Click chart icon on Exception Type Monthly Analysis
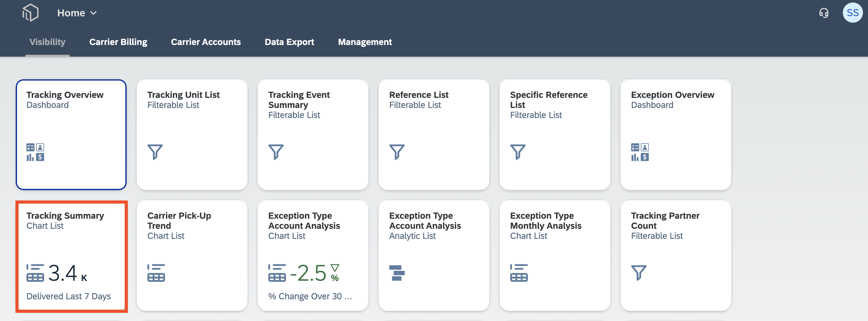The width and height of the screenshot is (868, 321). pos(519,273)
